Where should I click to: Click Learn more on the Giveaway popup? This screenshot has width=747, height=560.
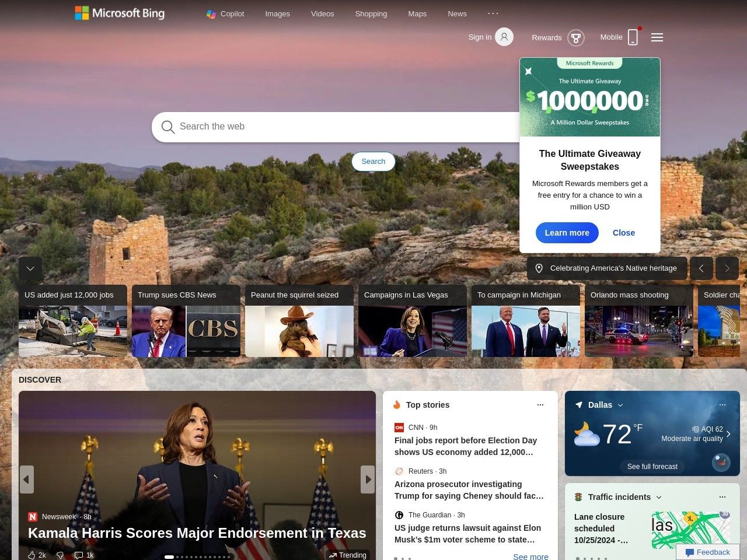coord(567,233)
